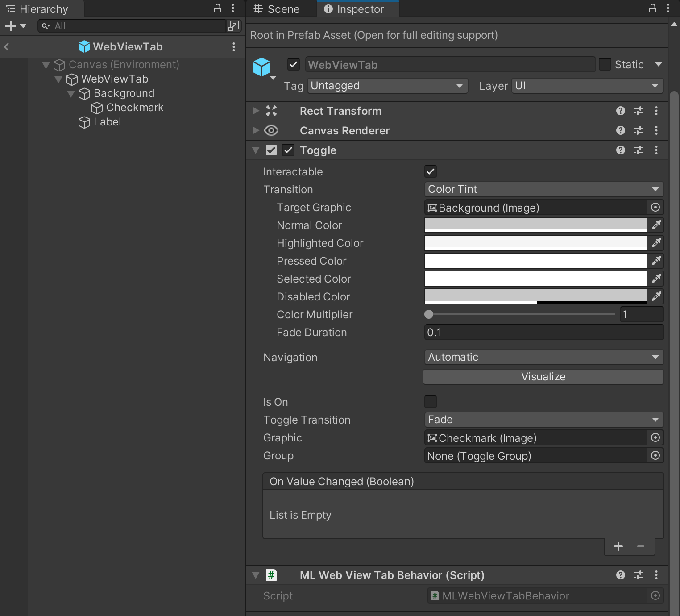The height and width of the screenshot is (616, 680).
Task: Add a new On Value Changed event
Action: (x=618, y=546)
